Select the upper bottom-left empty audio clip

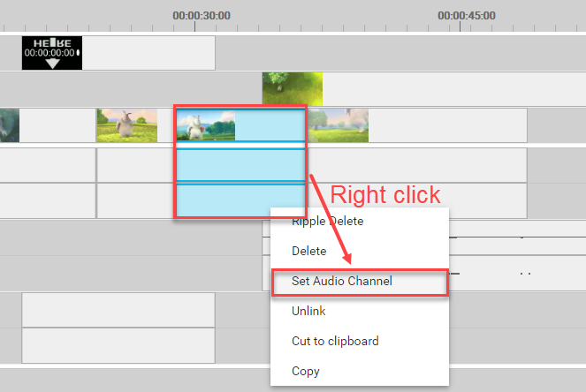click(x=118, y=310)
